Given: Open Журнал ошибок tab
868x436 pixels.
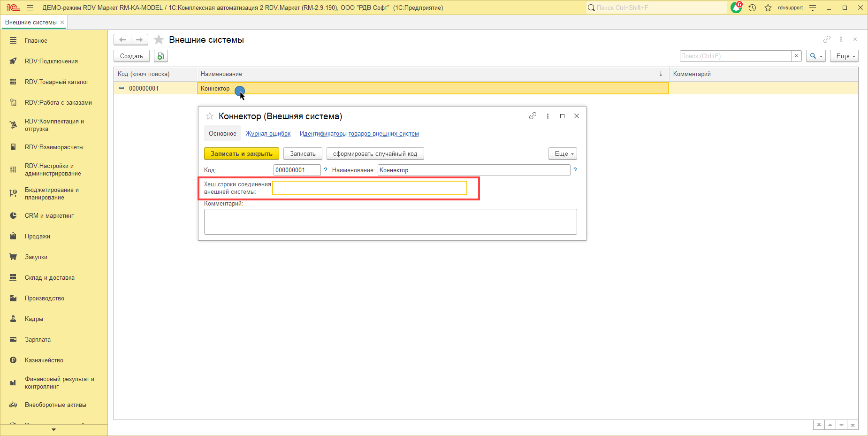Looking at the screenshot, I should (x=268, y=134).
